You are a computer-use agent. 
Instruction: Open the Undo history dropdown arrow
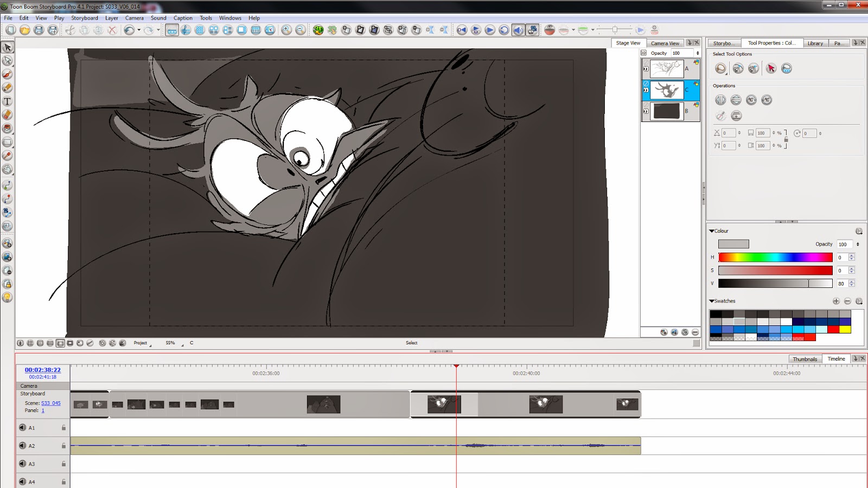coord(139,30)
